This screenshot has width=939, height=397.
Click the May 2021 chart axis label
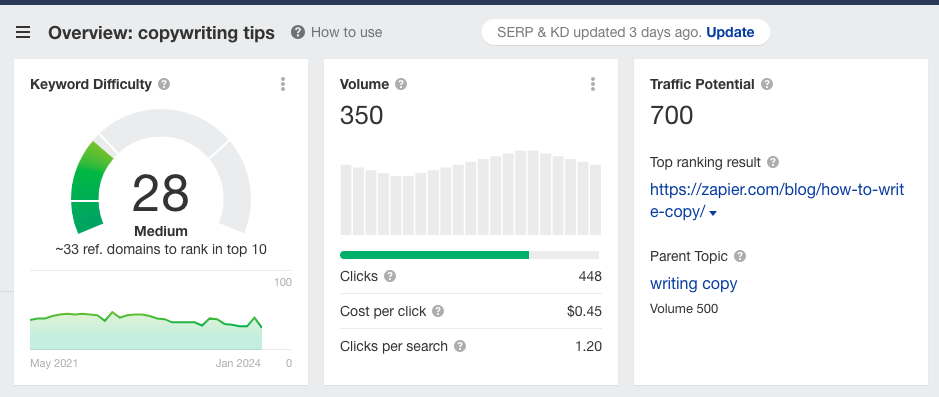tap(54, 363)
